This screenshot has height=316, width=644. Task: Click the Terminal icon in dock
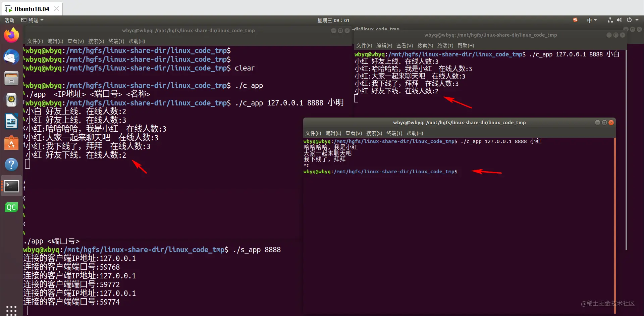pyautogui.click(x=11, y=186)
